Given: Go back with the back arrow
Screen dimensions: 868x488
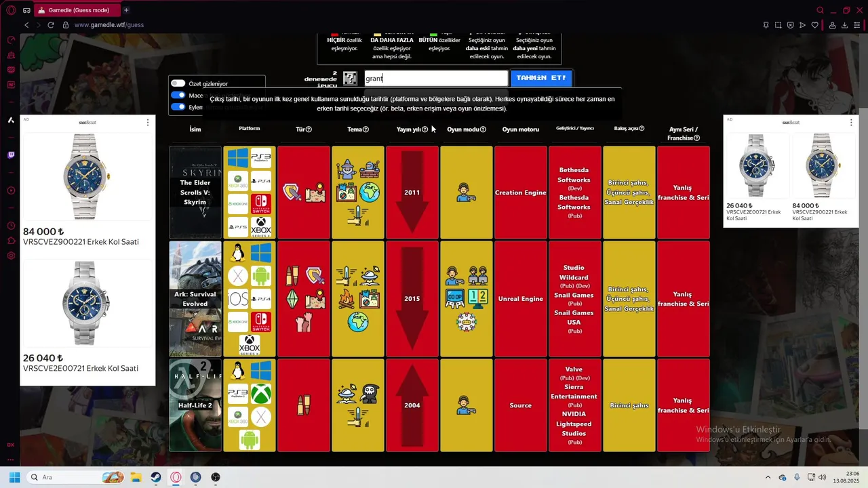Looking at the screenshot, I should pos(26,25).
